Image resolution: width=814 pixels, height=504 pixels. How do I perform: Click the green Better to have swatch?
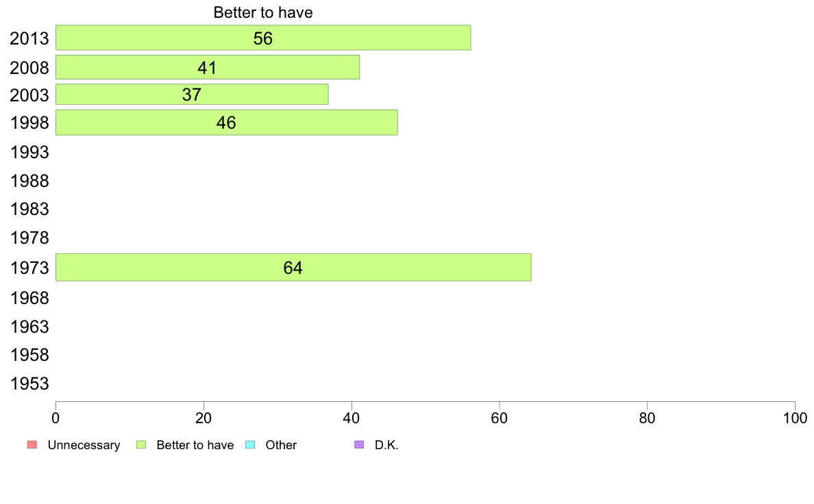[x=141, y=445]
